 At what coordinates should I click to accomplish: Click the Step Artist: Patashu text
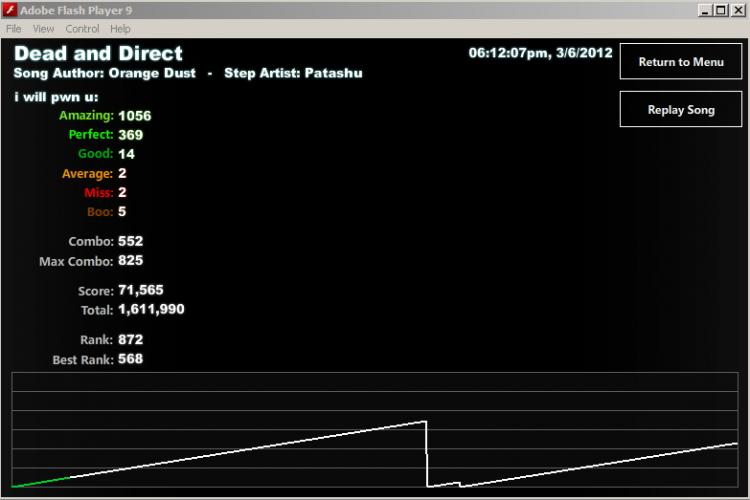(x=293, y=73)
